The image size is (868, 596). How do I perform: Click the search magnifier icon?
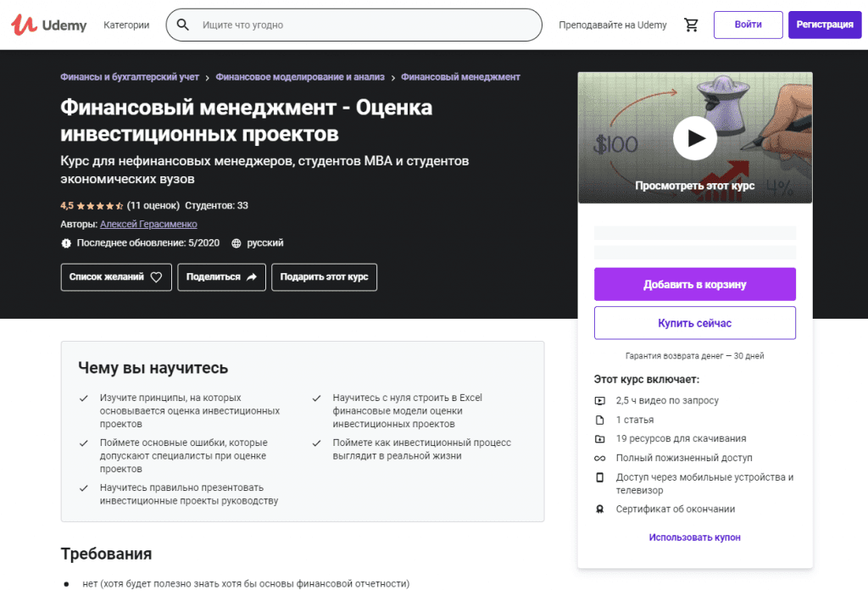(183, 25)
